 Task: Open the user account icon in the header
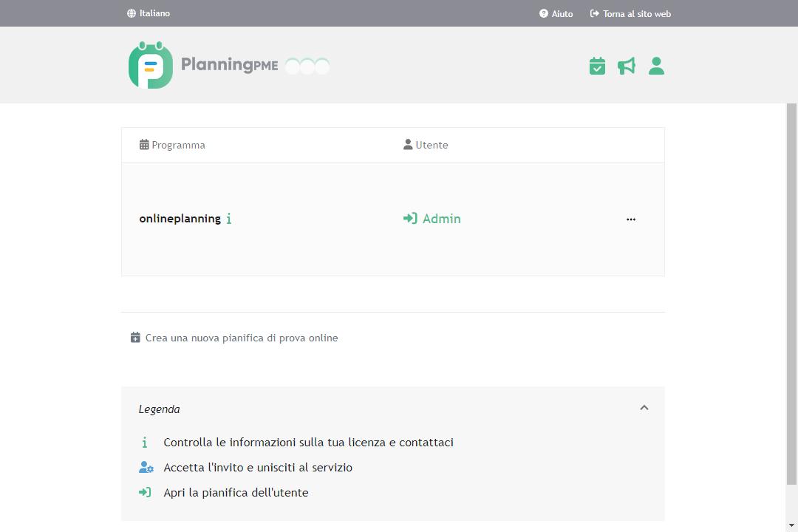click(656, 66)
